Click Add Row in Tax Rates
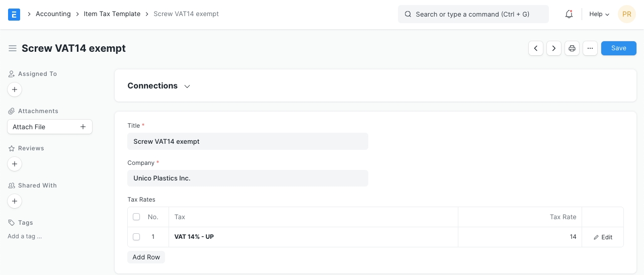Image resolution: width=644 pixels, height=275 pixels. (146, 257)
